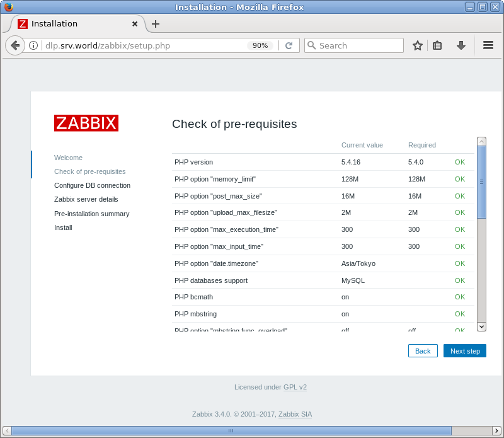Click the "PHP bcmath" row label
The width and height of the screenshot is (504, 438).
coord(193,297)
